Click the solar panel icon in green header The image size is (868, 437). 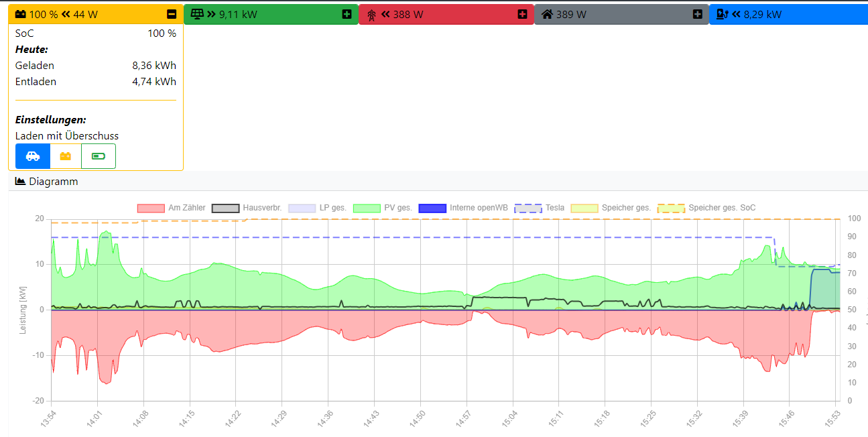(197, 14)
